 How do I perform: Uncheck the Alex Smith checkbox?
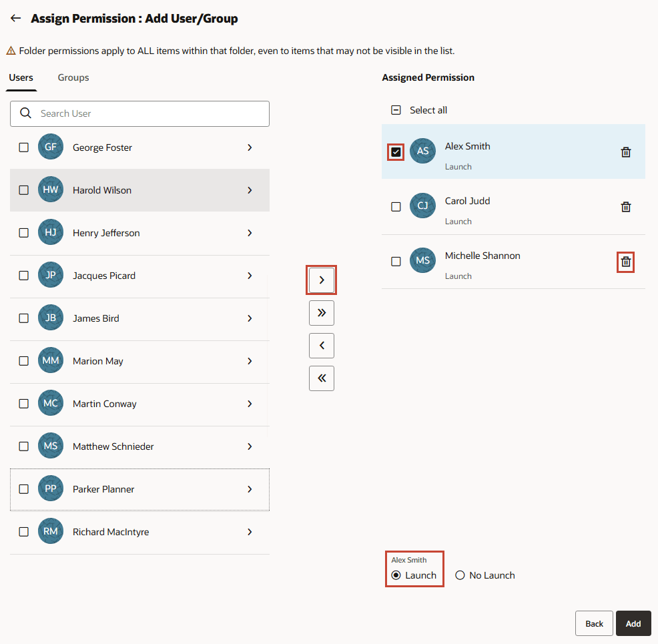pyautogui.click(x=396, y=152)
